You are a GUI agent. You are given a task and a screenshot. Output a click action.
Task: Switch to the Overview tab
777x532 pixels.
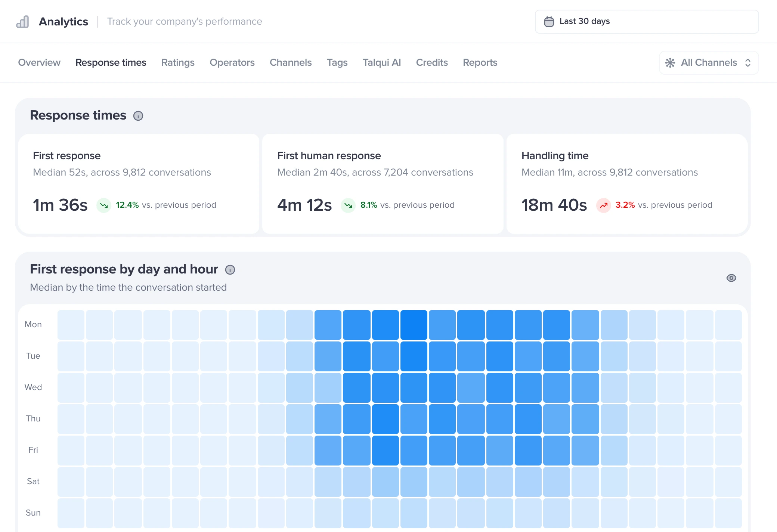pyautogui.click(x=39, y=62)
